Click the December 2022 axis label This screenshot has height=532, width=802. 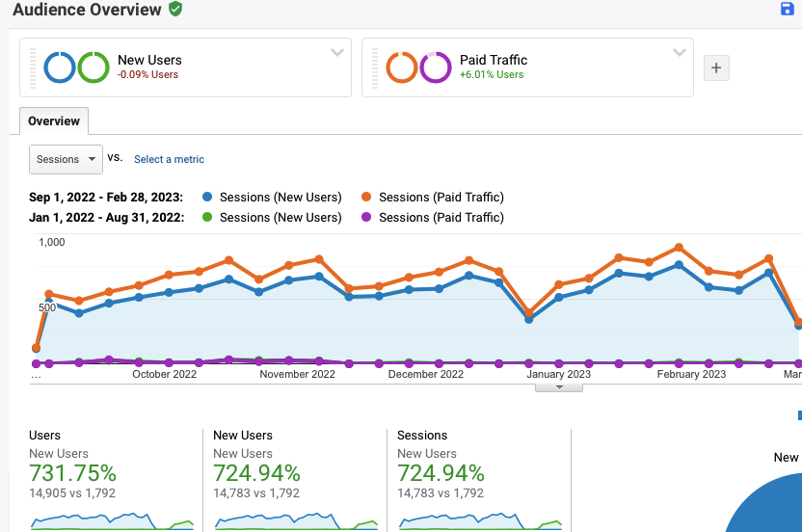pos(426,374)
